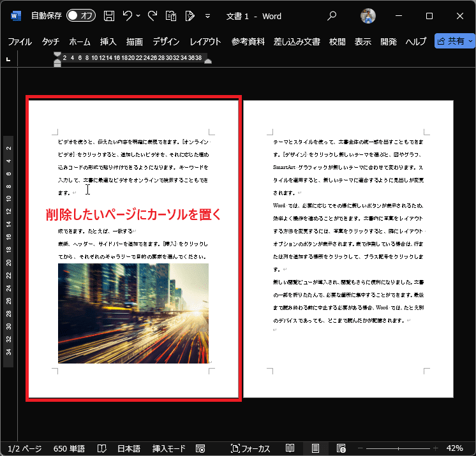Expand Customize Quick Access Toolbar dropdown
The image size is (476, 456).
(x=208, y=16)
